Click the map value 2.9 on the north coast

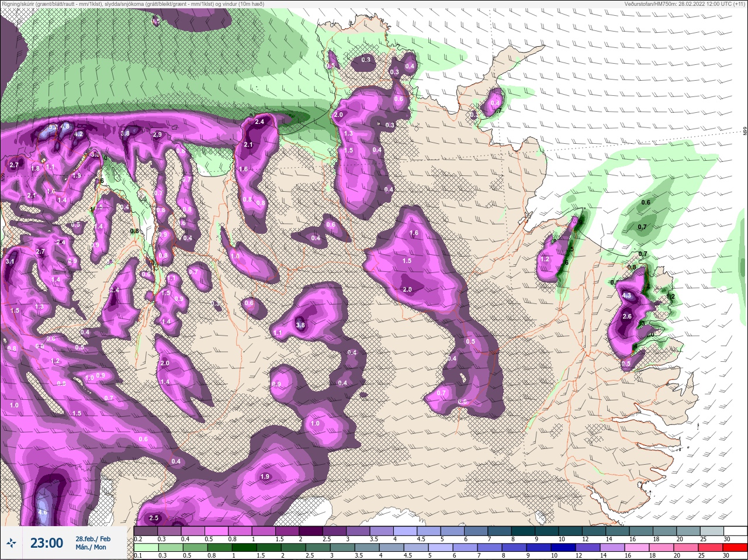pyautogui.click(x=157, y=134)
